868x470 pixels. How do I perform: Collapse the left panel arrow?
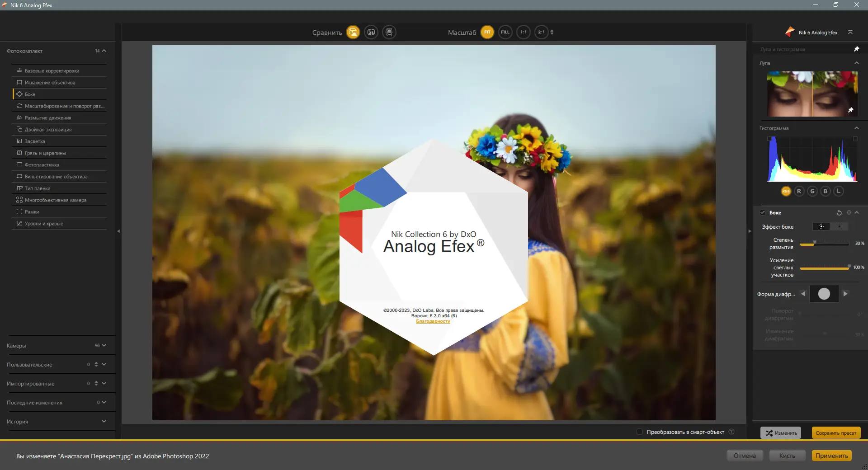(118, 231)
